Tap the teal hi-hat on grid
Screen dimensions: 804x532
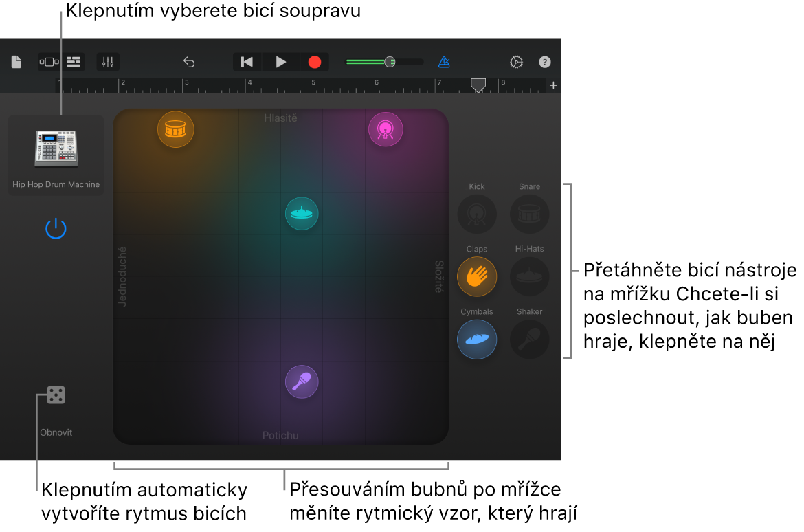point(302,213)
